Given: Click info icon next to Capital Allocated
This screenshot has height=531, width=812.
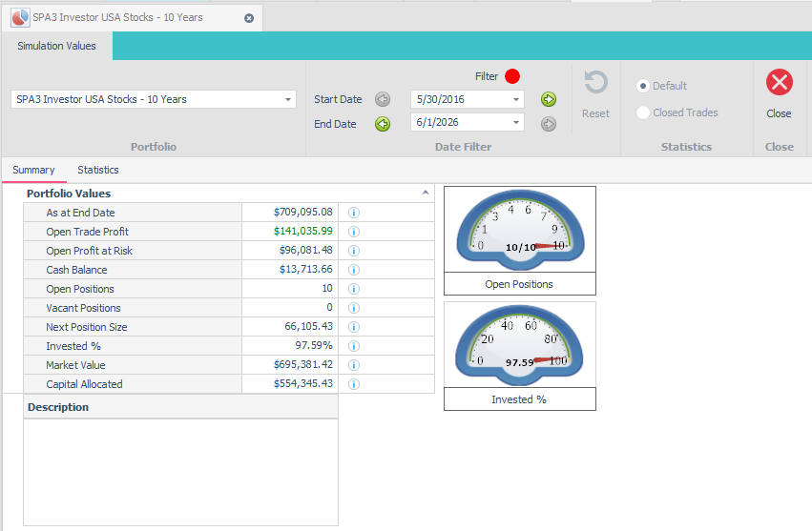Looking at the screenshot, I should pyautogui.click(x=354, y=384).
